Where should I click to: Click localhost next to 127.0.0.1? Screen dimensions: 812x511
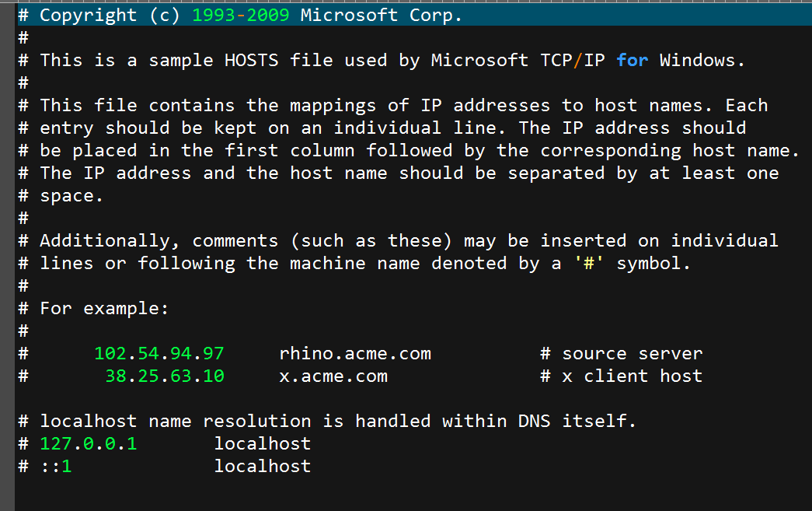pos(263,443)
